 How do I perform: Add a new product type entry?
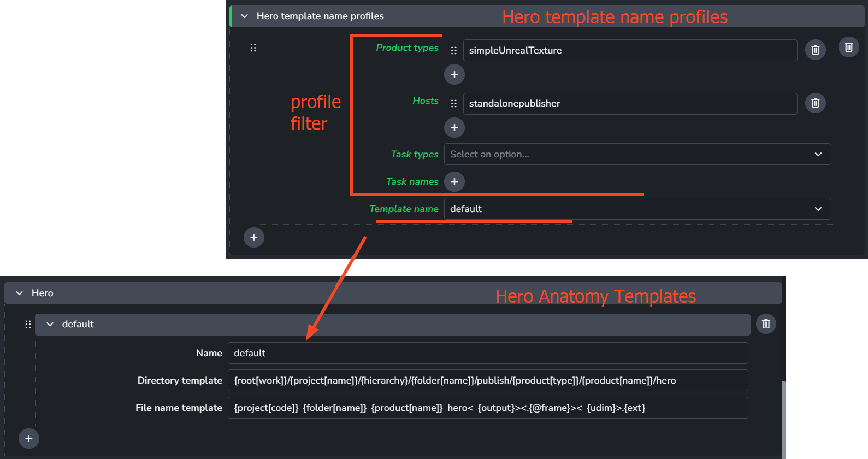coord(454,74)
